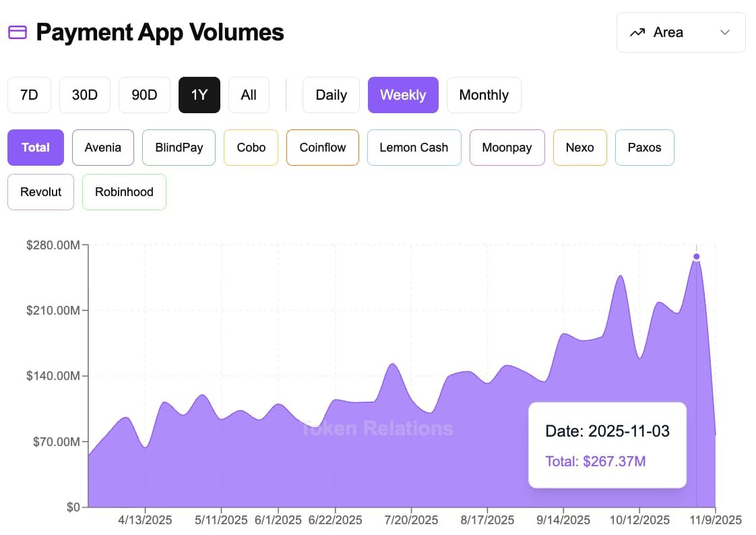The image size is (756, 535).
Task: Click the 8/17/2025 x-axis label
Action: pos(487,520)
